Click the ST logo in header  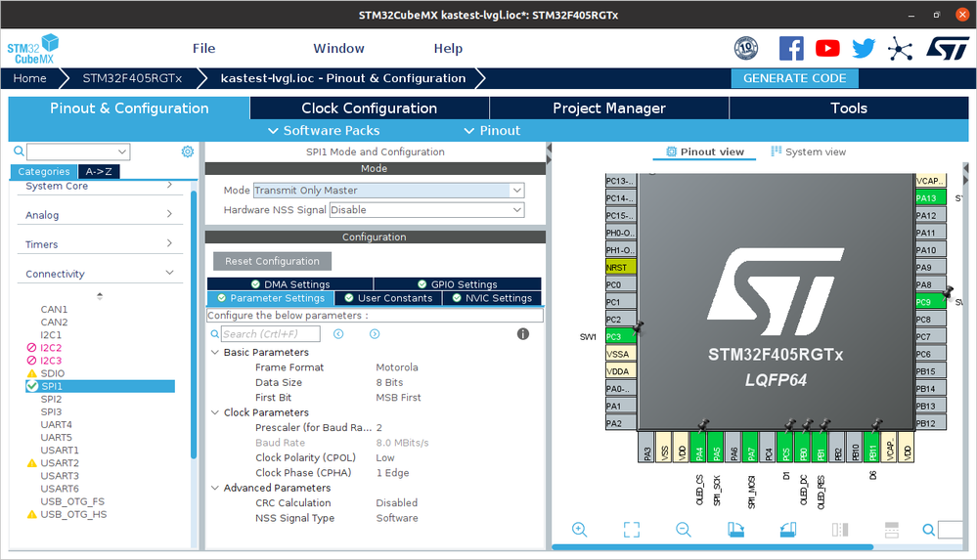(948, 48)
